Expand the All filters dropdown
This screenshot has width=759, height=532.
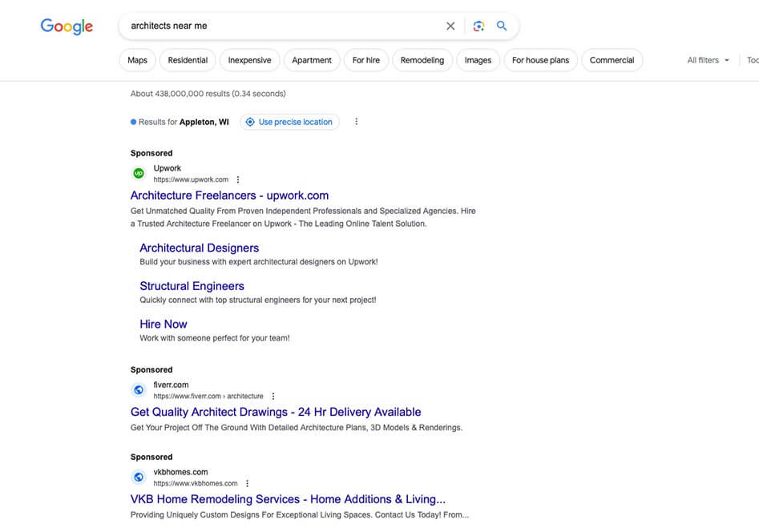coord(709,60)
